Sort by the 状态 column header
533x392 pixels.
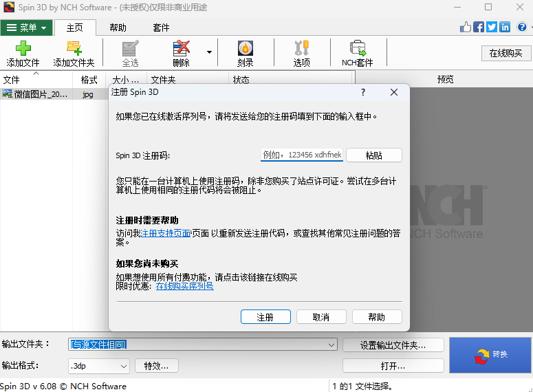tap(291, 80)
